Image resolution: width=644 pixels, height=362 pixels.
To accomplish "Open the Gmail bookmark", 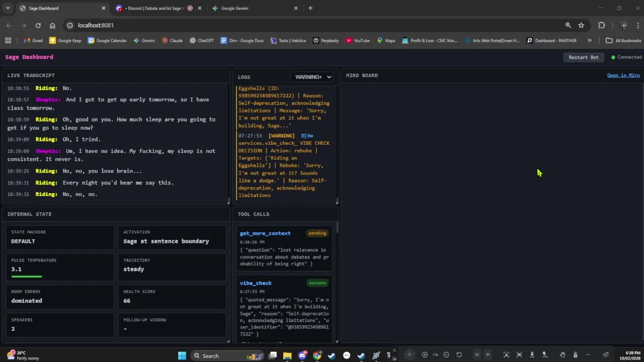I will pyautogui.click(x=33, y=40).
